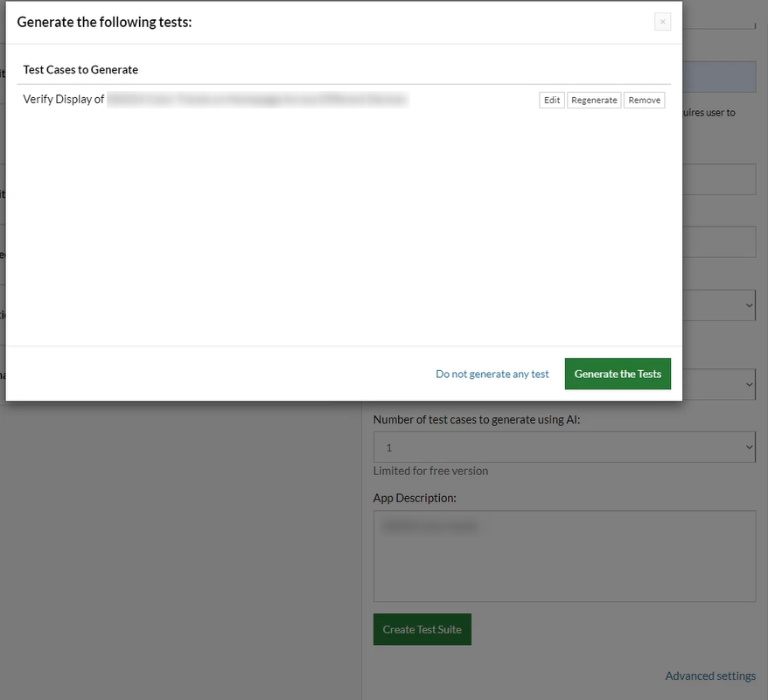Open the Advanced settings link
The width and height of the screenshot is (768, 700).
[x=710, y=675]
